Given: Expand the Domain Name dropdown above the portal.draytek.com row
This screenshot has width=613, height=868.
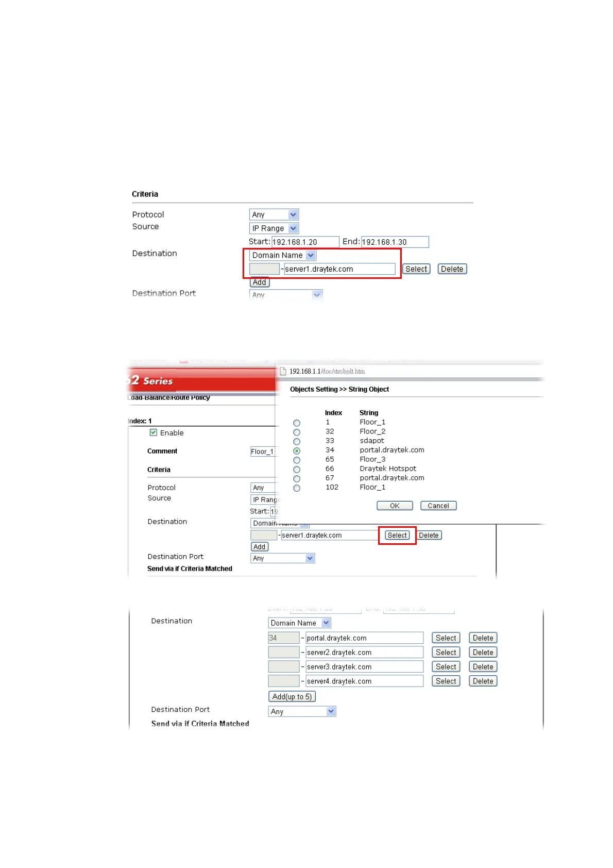Looking at the screenshot, I should coord(299,623).
